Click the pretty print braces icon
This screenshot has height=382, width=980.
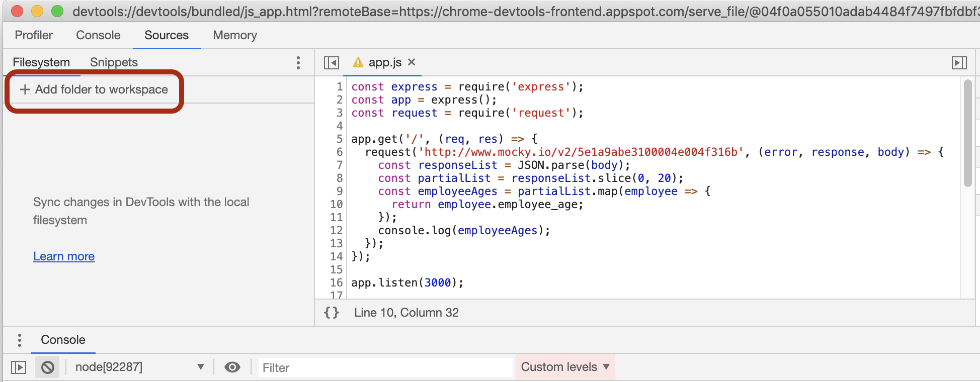(332, 313)
